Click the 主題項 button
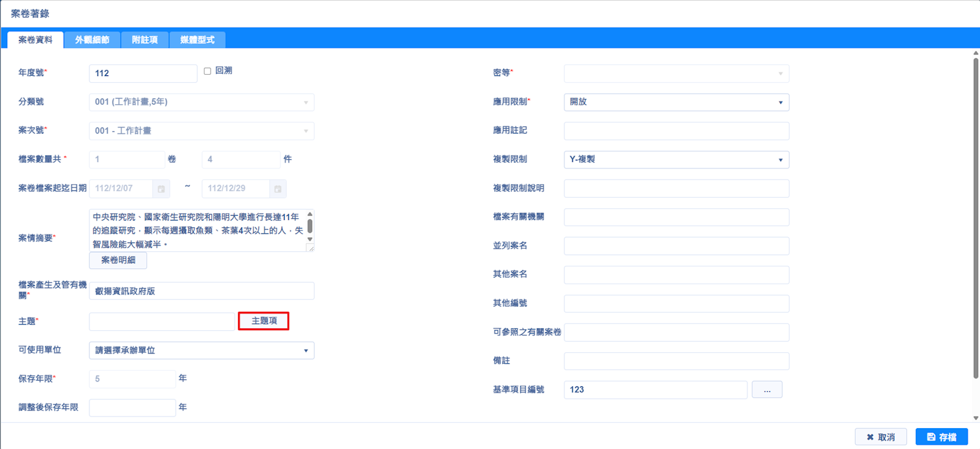The height and width of the screenshot is (449, 980). coord(264,321)
